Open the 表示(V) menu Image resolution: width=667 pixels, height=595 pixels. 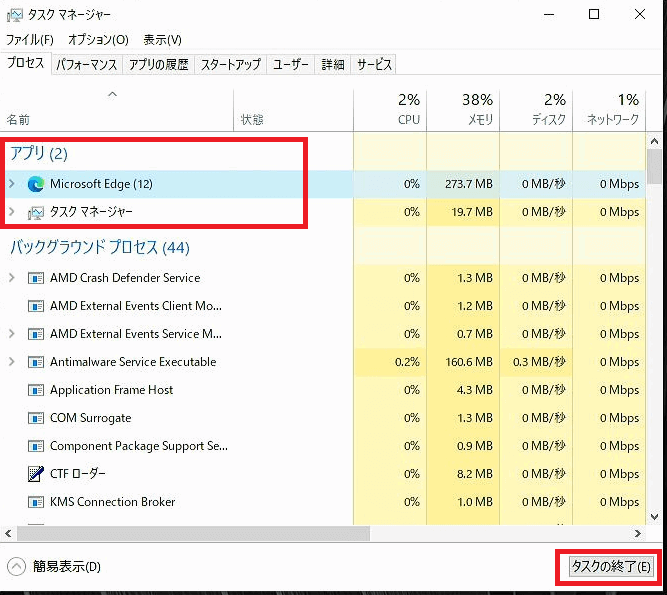click(162, 40)
